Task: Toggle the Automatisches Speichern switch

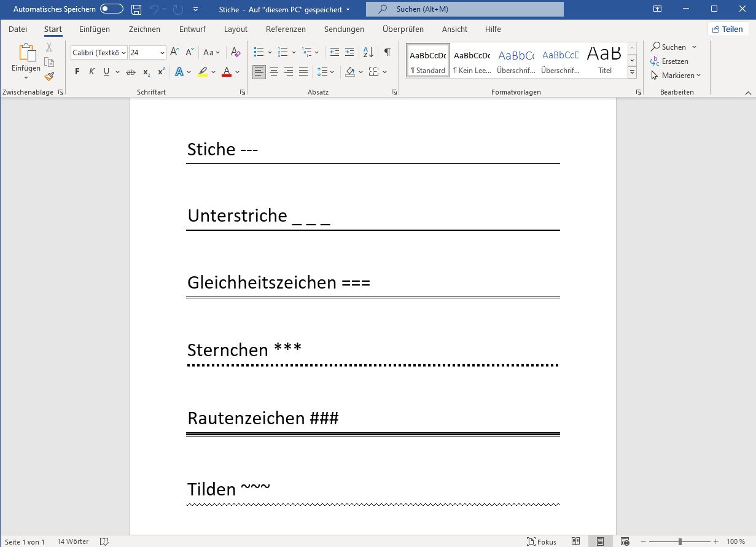Action: pyautogui.click(x=109, y=9)
